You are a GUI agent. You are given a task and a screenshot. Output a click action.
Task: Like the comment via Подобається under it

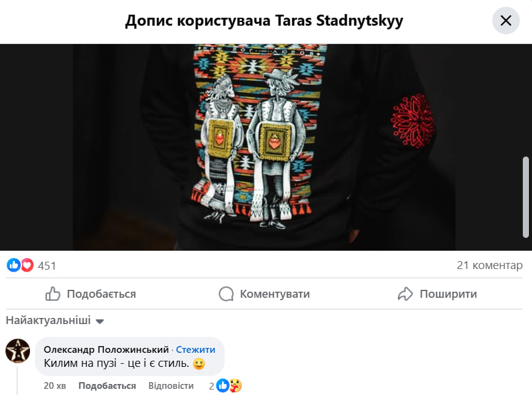pos(107,386)
